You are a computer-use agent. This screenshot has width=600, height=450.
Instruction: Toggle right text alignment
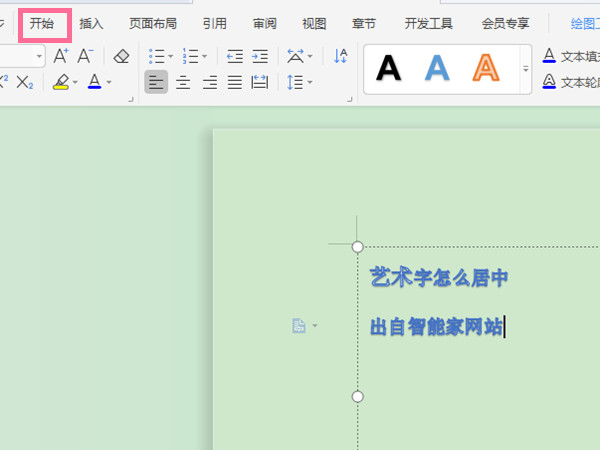tap(208, 83)
